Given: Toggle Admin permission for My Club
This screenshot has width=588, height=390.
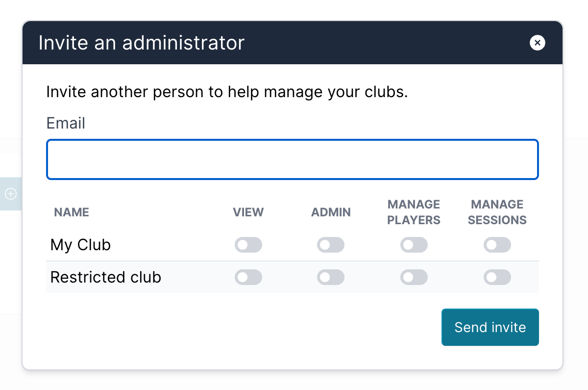Looking at the screenshot, I should [x=331, y=245].
